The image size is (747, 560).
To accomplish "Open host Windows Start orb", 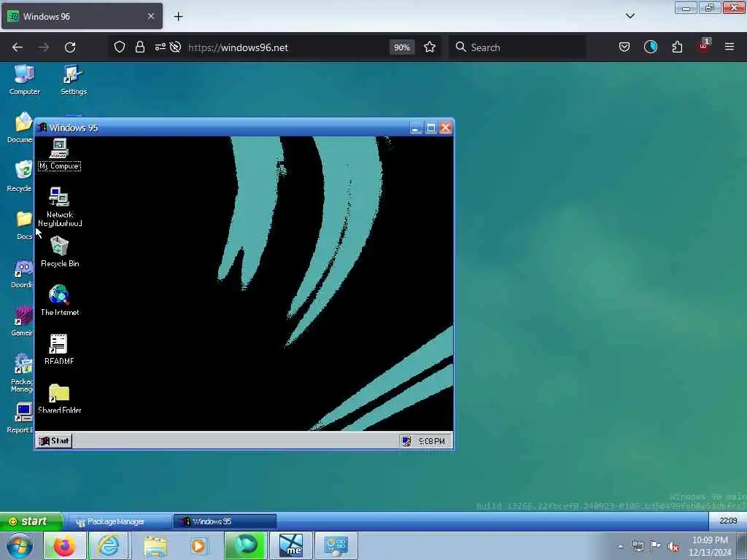I will (x=19, y=545).
